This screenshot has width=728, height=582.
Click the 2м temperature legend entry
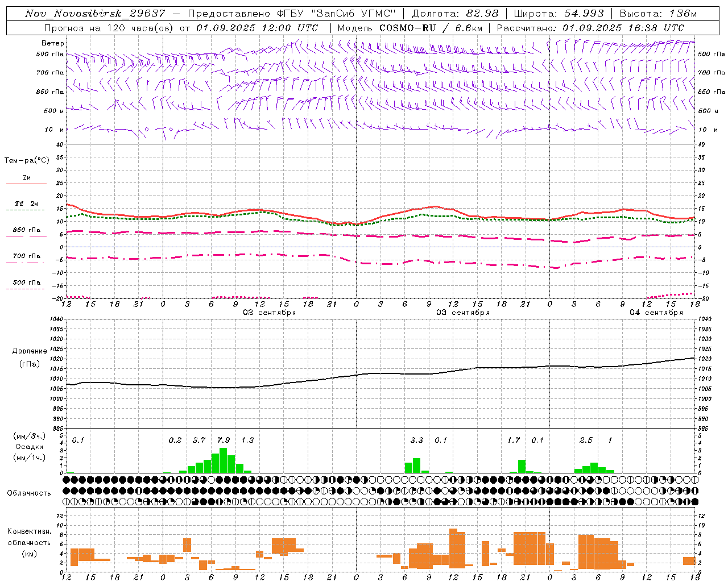click(x=27, y=177)
